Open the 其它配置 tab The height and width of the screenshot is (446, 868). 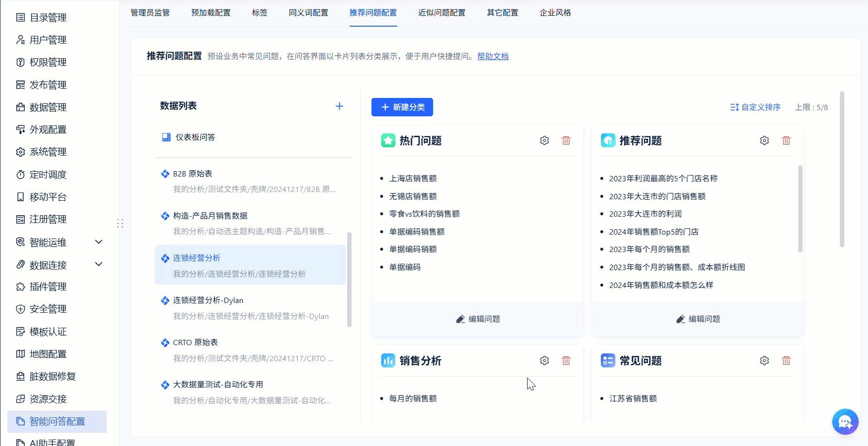pos(503,13)
